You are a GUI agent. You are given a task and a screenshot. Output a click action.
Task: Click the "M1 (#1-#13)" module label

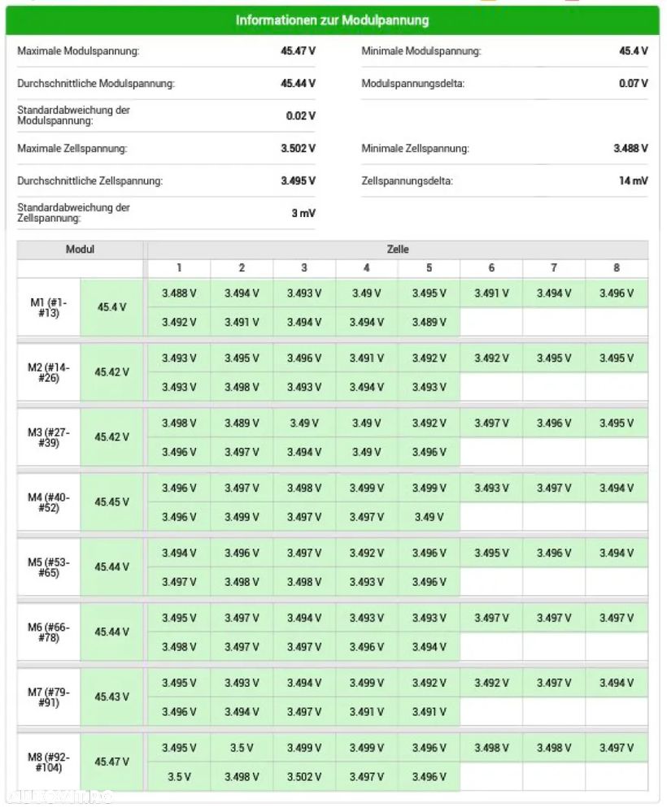(49, 307)
